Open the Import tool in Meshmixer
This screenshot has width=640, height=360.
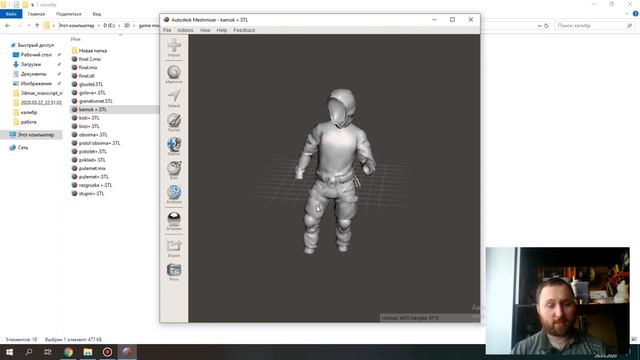(174, 48)
